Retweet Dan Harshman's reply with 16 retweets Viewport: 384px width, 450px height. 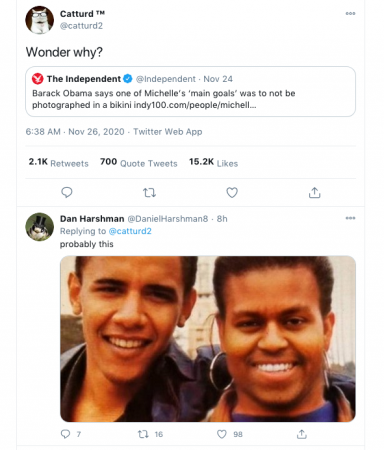(143, 434)
